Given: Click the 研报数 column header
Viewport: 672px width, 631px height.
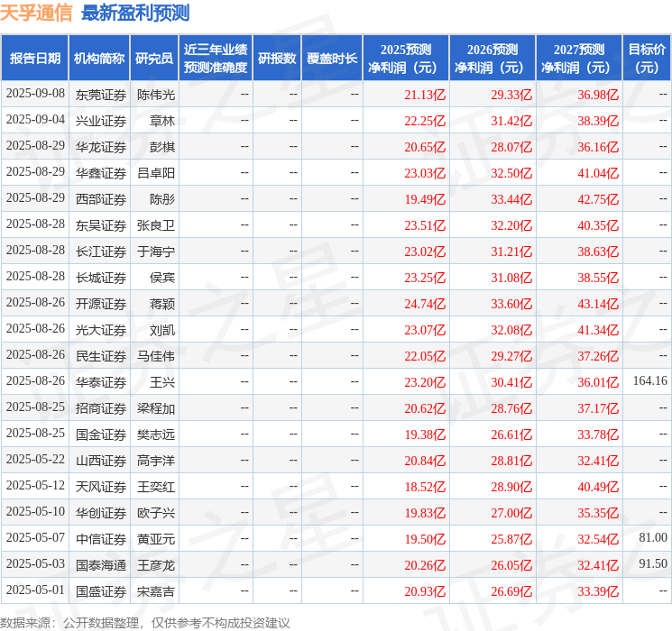Looking at the screenshot, I should click(277, 58).
